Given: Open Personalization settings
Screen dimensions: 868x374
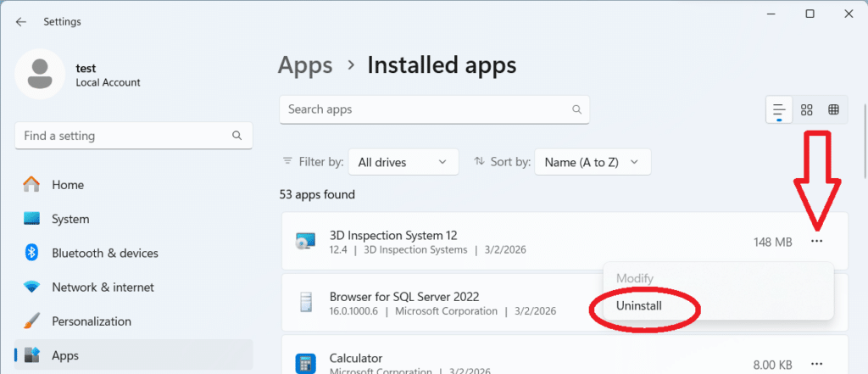Looking at the screenshot, I should (91, 321).
